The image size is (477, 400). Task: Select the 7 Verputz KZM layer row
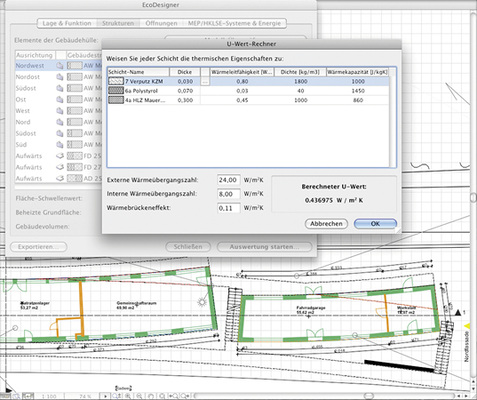pyautogui.click(x=248, y=81)
